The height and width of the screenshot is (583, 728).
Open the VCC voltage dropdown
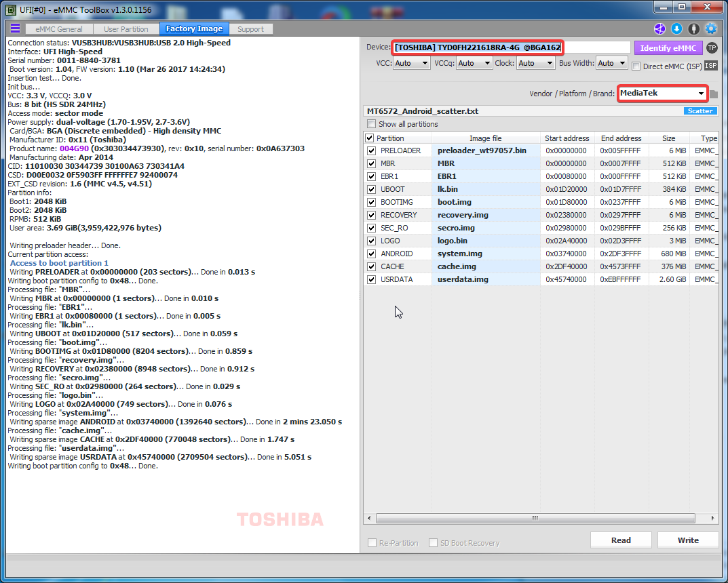pyautogui.click(x=411, y=63)
